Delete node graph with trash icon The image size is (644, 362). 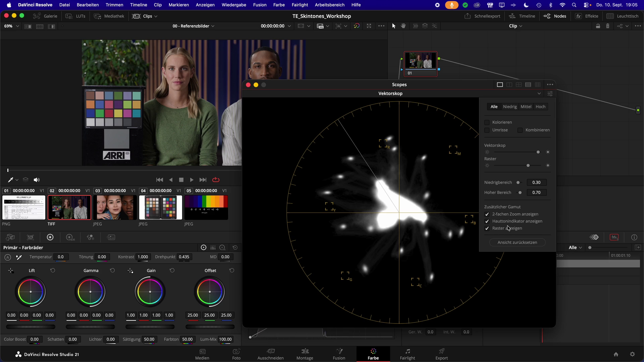(x=607, y=26)
